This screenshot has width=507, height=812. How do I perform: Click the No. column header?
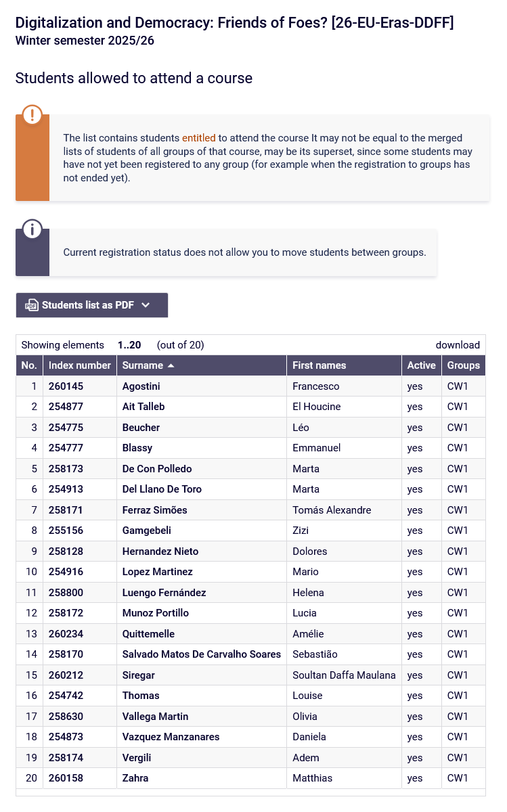point(29,365)
